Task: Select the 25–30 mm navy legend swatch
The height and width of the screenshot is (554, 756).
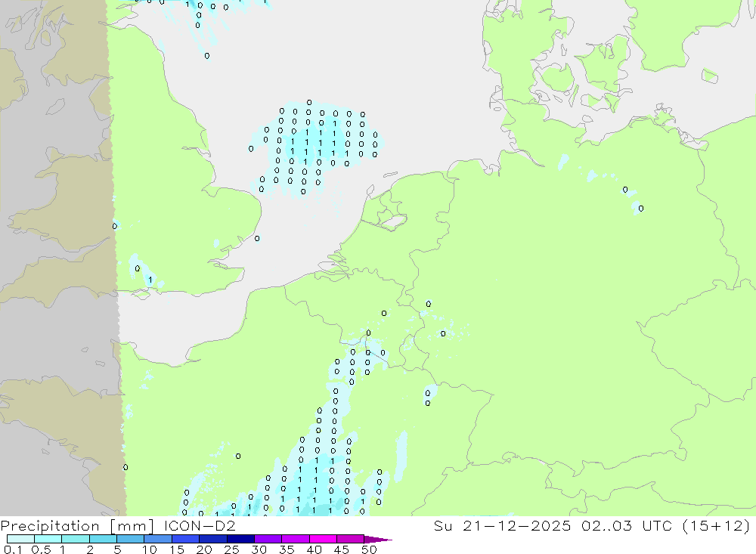Action: pos(240,539)
